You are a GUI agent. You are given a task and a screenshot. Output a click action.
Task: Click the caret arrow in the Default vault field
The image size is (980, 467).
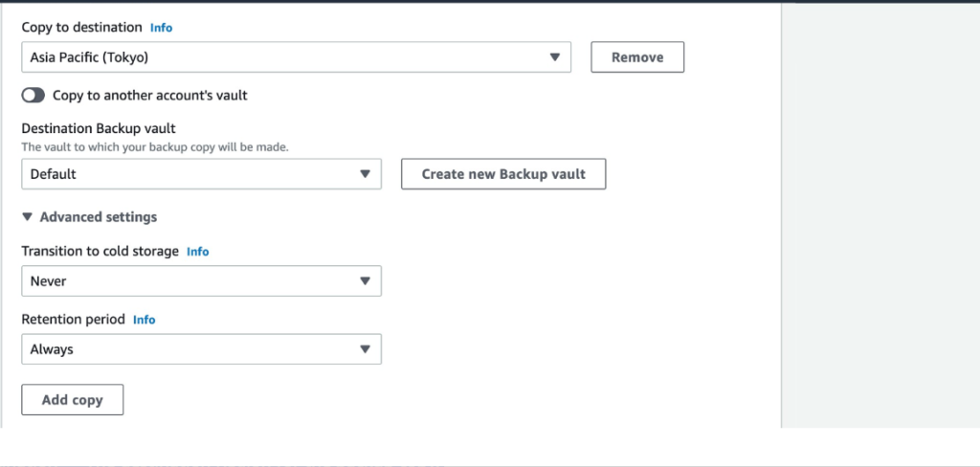point(365,174)
